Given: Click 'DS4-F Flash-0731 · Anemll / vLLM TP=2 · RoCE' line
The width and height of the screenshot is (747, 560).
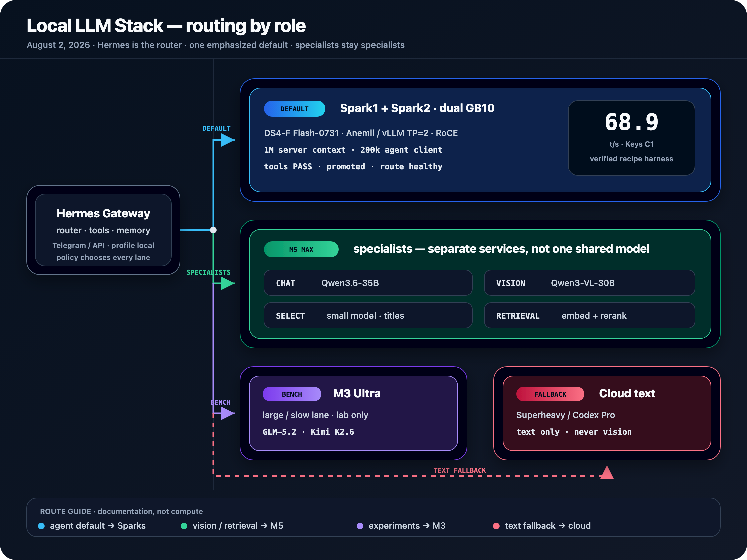Looking at the screenshot, I should point(361,133).
